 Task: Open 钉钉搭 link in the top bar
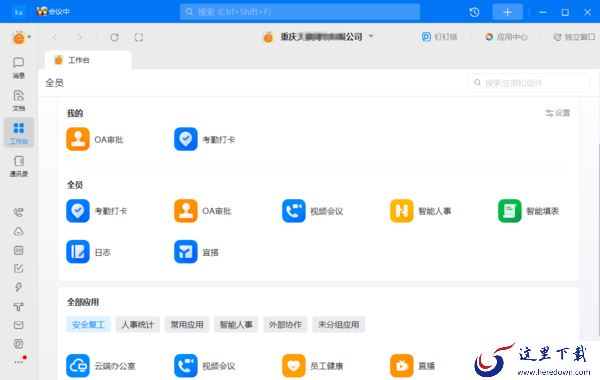439,37
